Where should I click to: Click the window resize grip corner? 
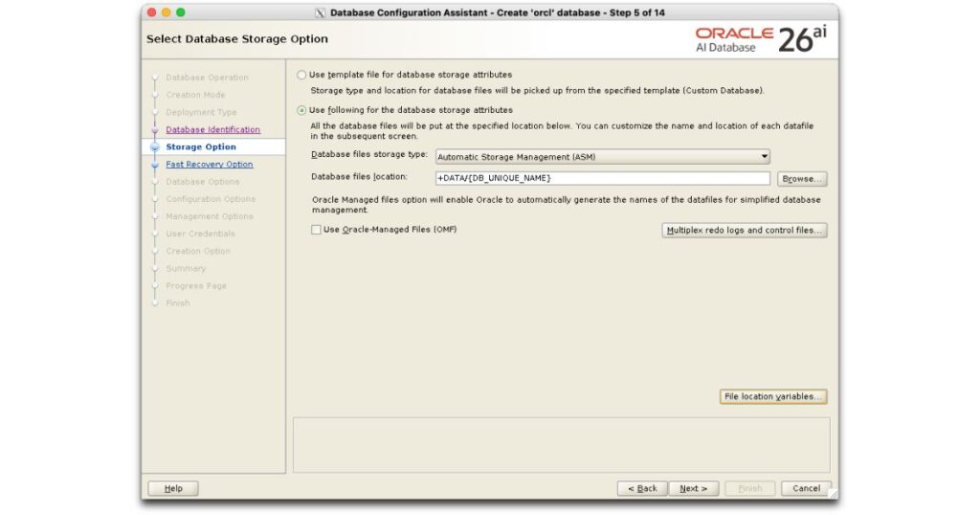[x=833, y=494]
